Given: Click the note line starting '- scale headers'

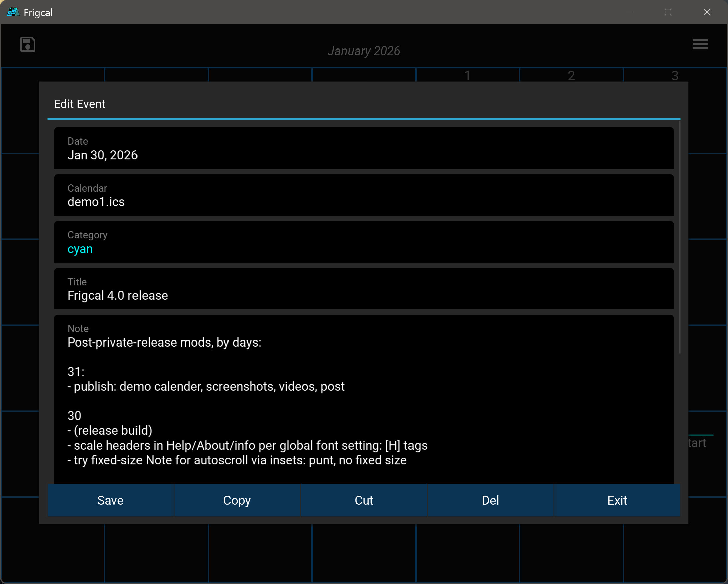Looking at the screenshot, I should click(x=248, y=445).
